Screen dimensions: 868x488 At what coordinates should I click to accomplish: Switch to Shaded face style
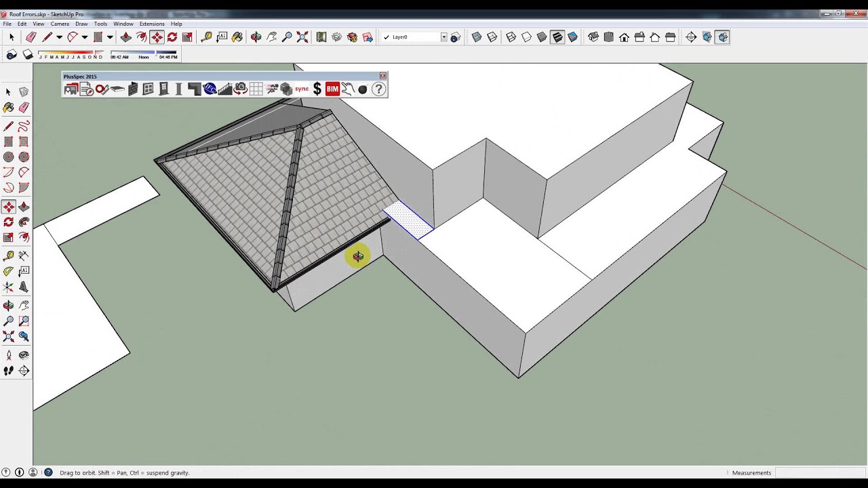click(x=542, y=37)
